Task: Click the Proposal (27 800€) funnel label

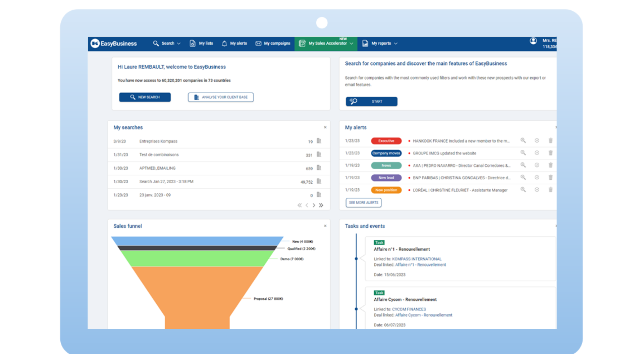Action: coord(268,299)
